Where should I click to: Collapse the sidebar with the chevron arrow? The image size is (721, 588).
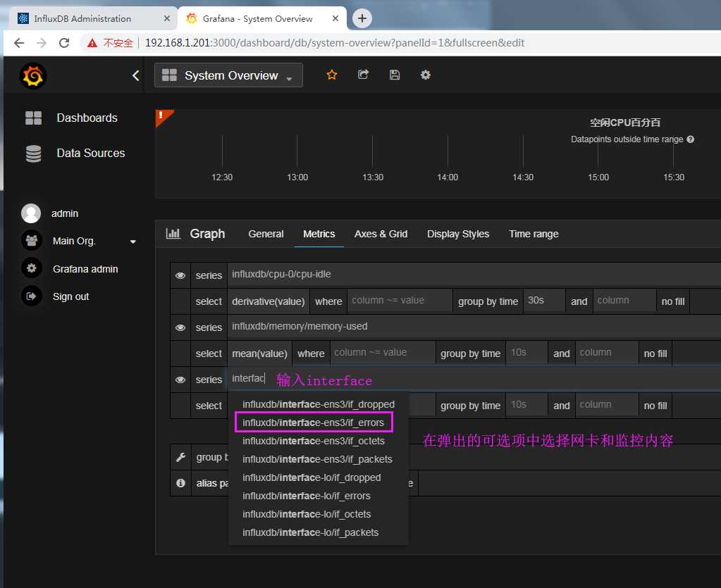click(x=135, y=76)
